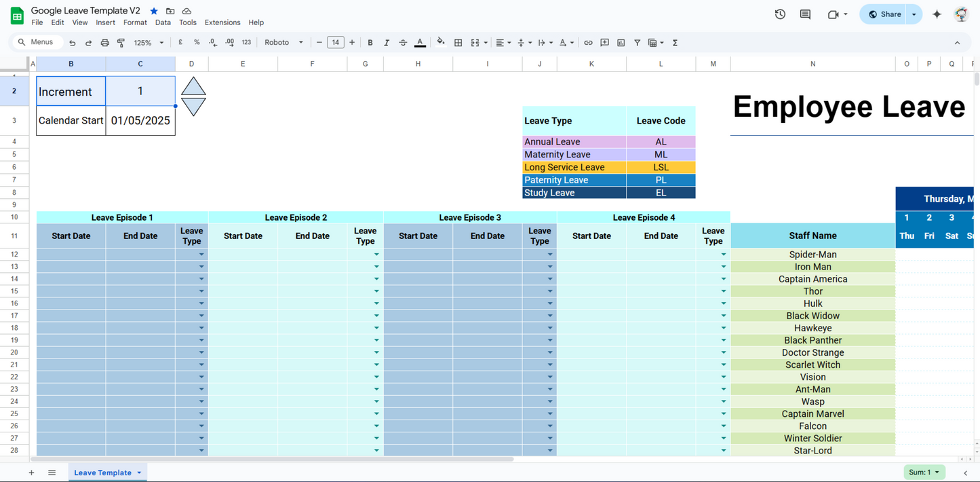
Task: Click the up triangle increment button
Action: (193, 87)
